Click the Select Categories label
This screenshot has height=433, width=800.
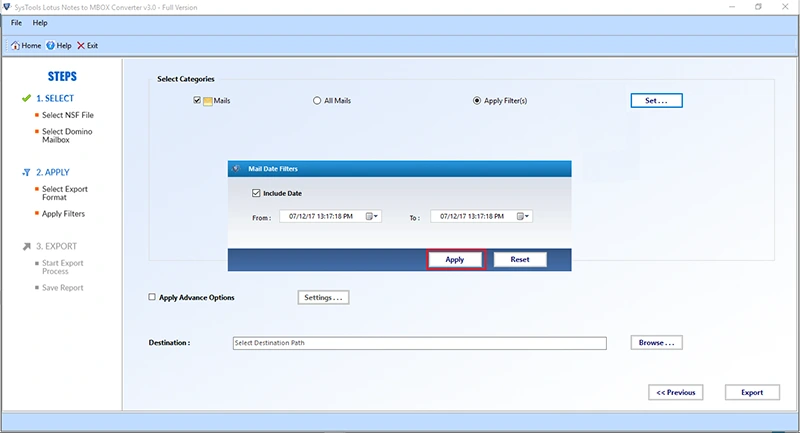click(x=186, y=79)
